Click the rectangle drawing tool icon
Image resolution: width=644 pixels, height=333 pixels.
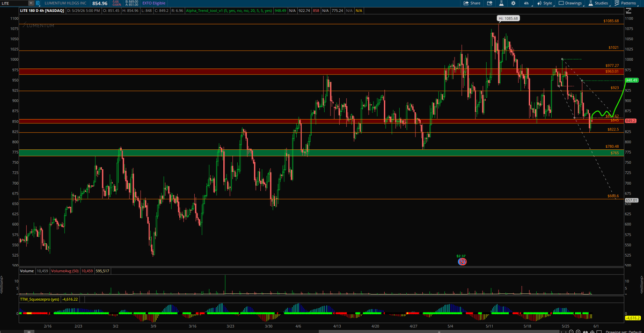(599, 331)
